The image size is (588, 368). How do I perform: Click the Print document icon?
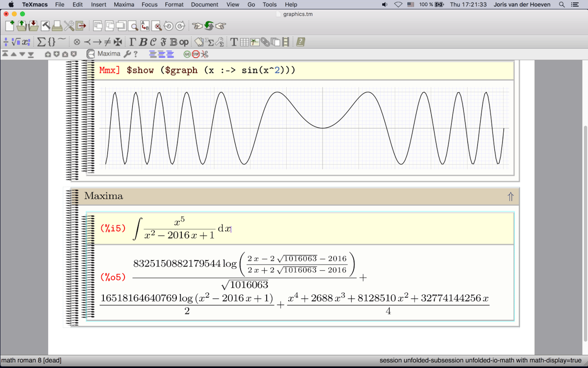pos(57,26)
